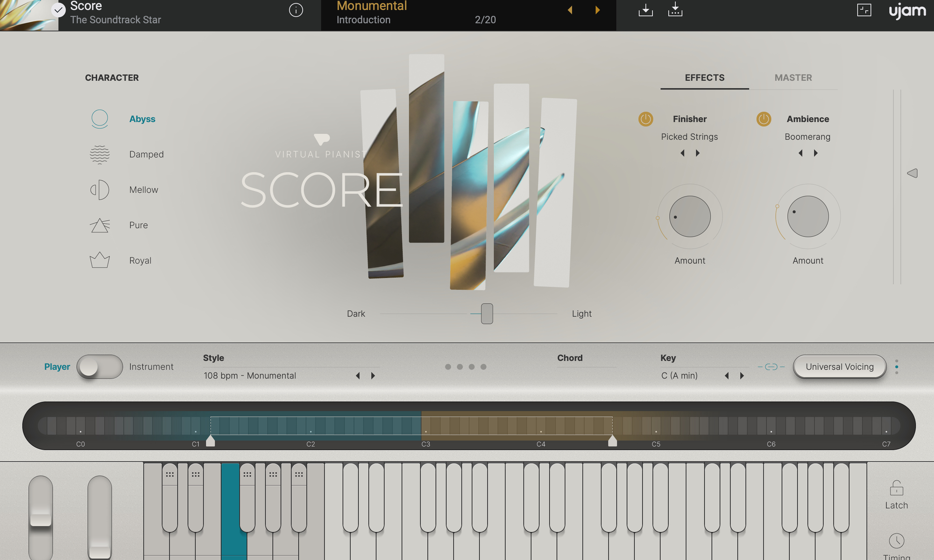Select previous Ambience type before Boomerang
This screenshot has width=934, height=560.
pyautogui.click(x=800, y=153)
